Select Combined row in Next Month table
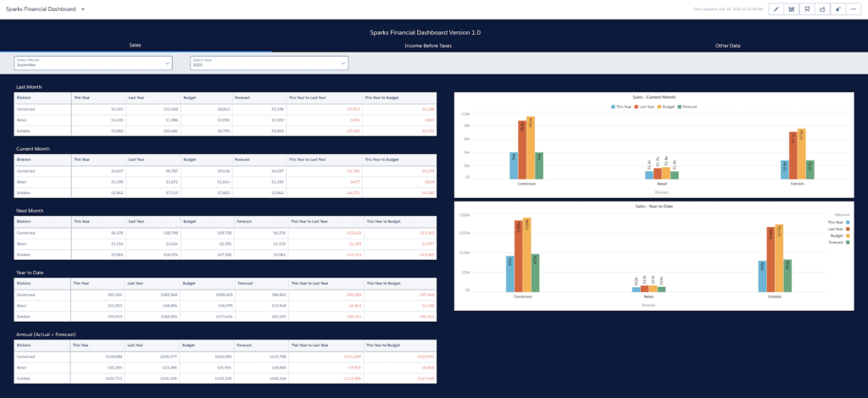Image resolution: width=868 pixels, height=398 pixels. [x=225, y=233]
